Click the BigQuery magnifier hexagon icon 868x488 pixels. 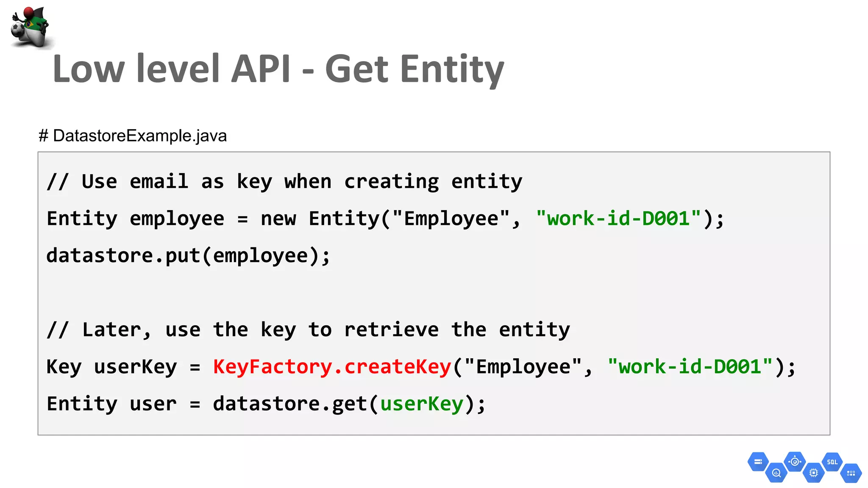[x=776, y=473]
